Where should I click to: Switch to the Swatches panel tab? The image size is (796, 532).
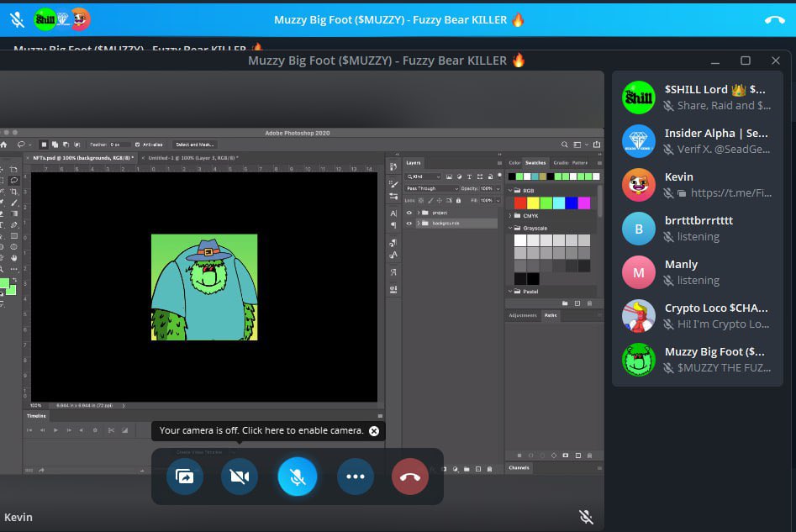point(535,163)
